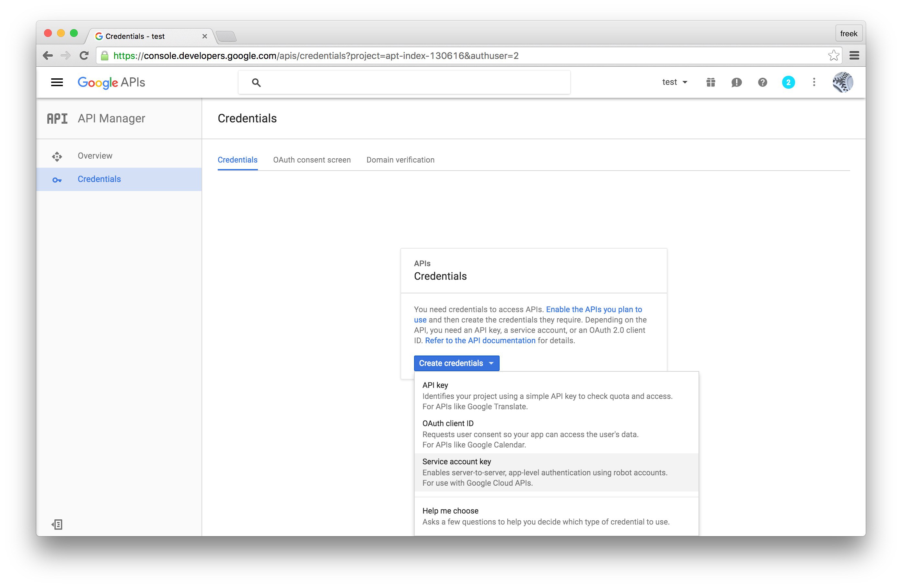Image resolution: width=902 pixels, height=588 pixels.
Task: Expand the test project dropdown
Action: [x=675, y=82]
